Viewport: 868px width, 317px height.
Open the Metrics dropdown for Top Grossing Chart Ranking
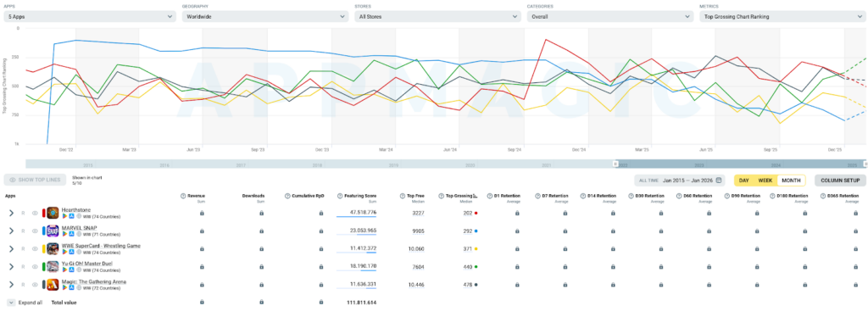[x=782, y=17]
